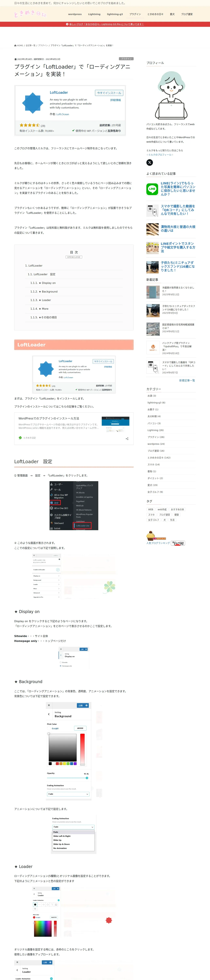
Task: Click the HOME breadcrumb house icon
Action: point(15,46)
